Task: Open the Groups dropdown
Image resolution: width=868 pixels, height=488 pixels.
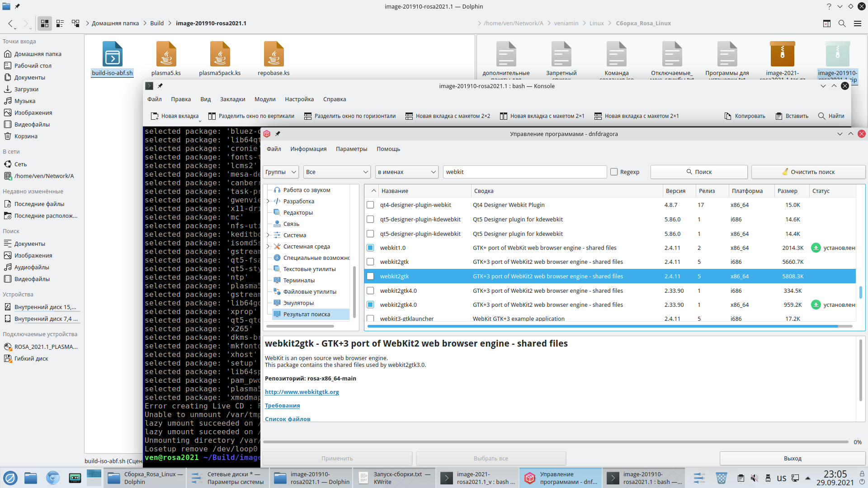Action: pyautogui.click(x=281, y=172)
